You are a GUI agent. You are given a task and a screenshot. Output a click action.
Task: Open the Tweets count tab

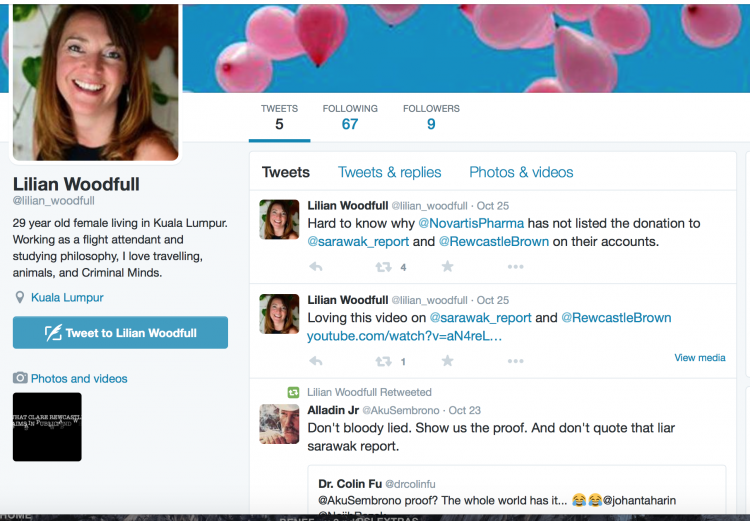click(x=279, y=117)
